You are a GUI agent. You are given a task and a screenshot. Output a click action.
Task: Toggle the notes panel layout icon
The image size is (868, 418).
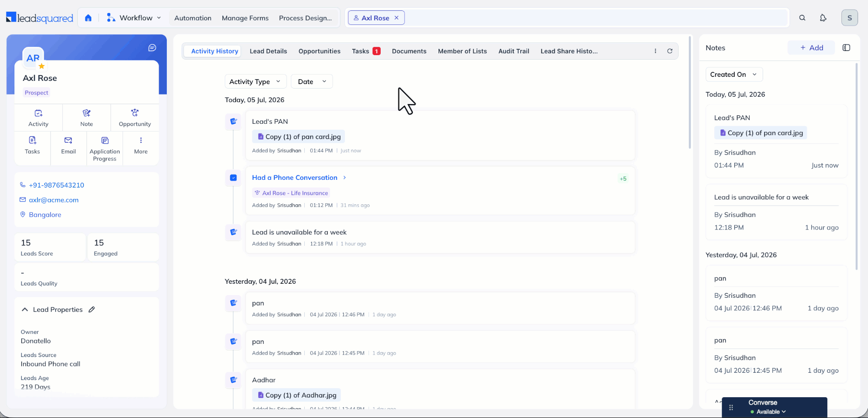tap(846, 48)
